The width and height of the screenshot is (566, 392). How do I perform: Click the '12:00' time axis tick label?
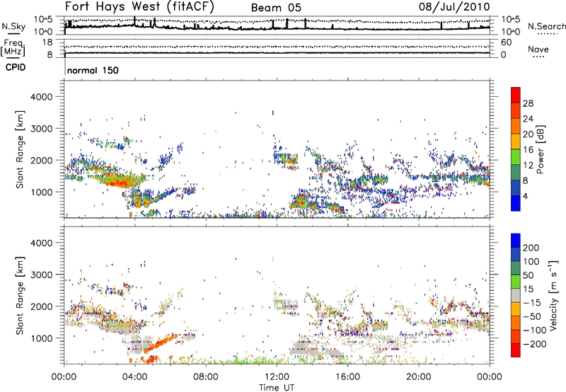277,377
